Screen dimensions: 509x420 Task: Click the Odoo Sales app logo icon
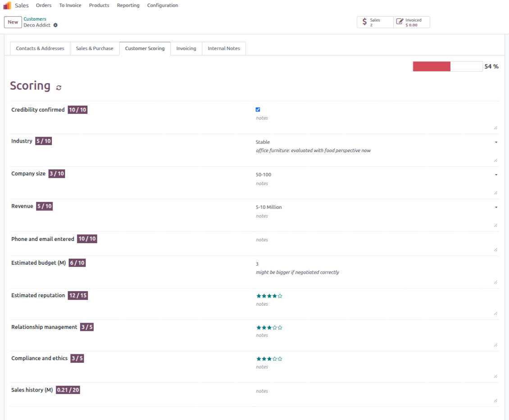click(x=7, y=5)
